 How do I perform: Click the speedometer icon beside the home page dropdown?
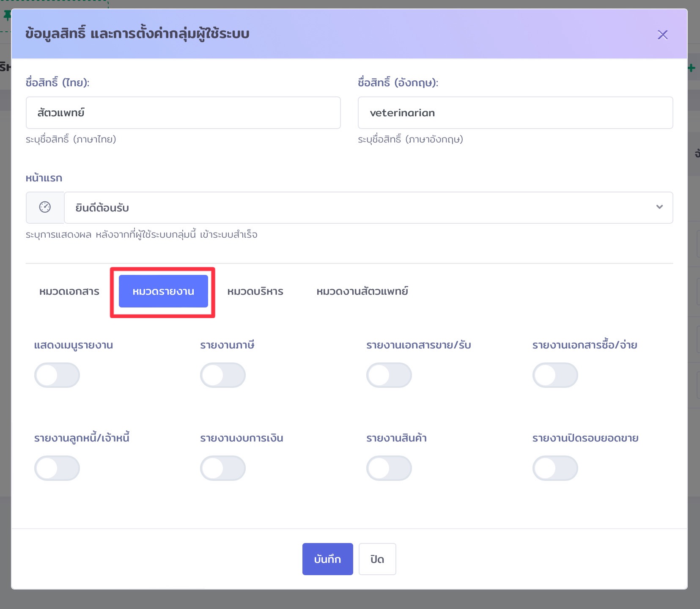click(x=45, y=207)
